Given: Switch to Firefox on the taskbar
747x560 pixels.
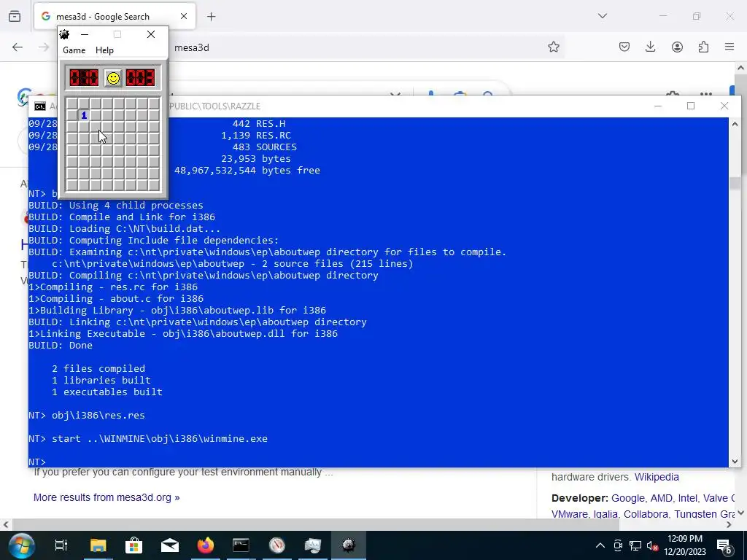Looking at the screenshot, I should (205, 545).
